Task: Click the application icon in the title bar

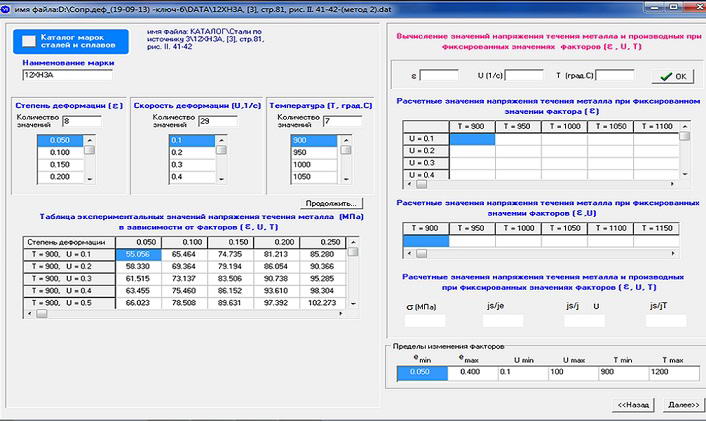Action: 6,9
